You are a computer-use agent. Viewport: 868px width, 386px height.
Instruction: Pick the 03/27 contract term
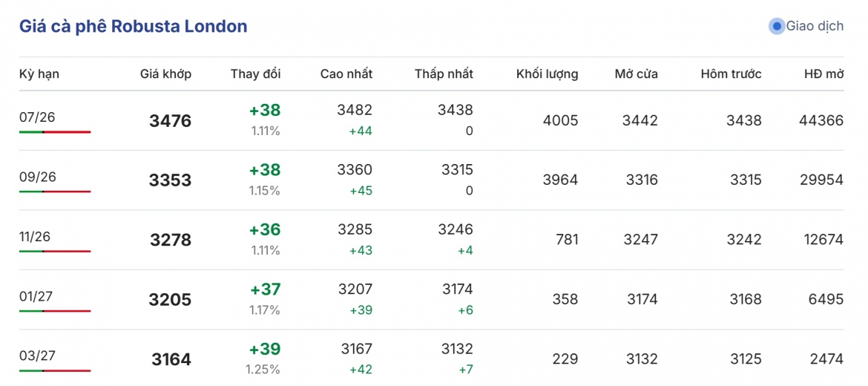(37, 356)
